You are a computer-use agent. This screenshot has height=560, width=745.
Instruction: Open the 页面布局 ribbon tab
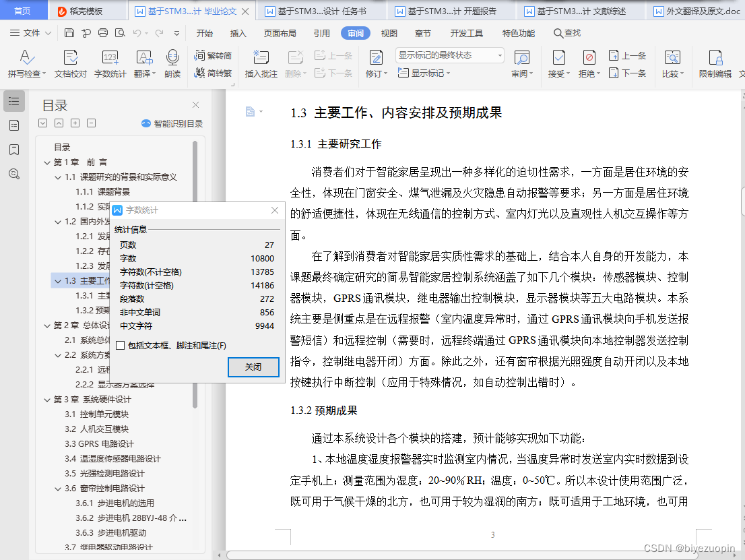pos(280,33)
